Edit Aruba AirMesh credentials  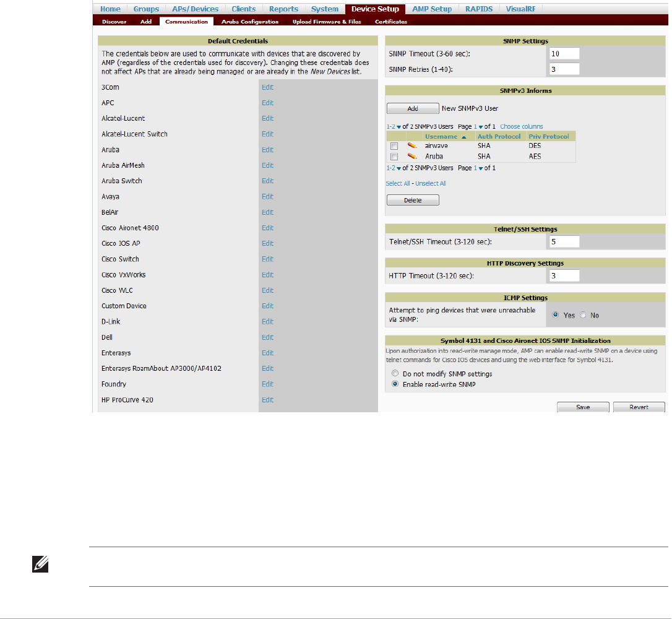coord(267,165)
